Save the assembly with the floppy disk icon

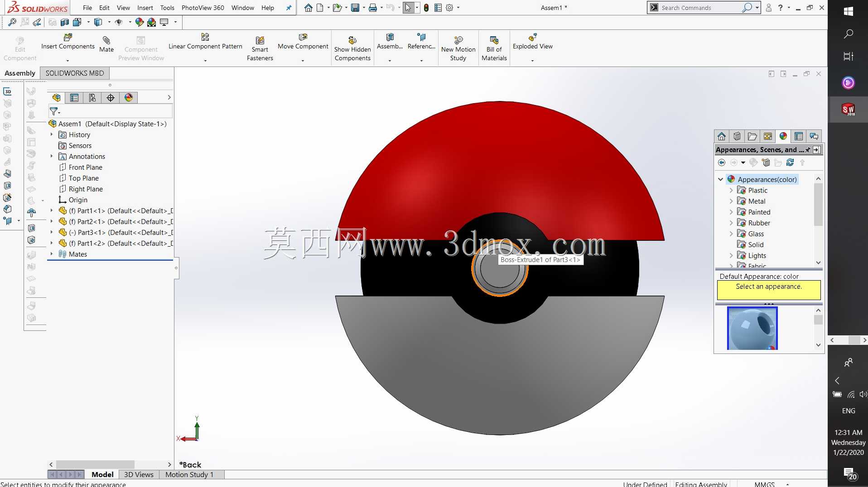[355, 8]
